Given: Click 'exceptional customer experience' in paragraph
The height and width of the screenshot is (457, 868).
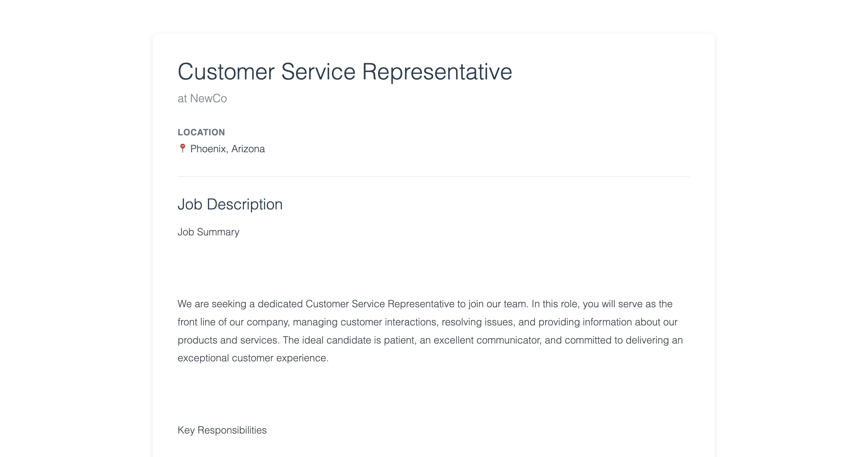Looking at the screenshot, I should tap(253, 358).
